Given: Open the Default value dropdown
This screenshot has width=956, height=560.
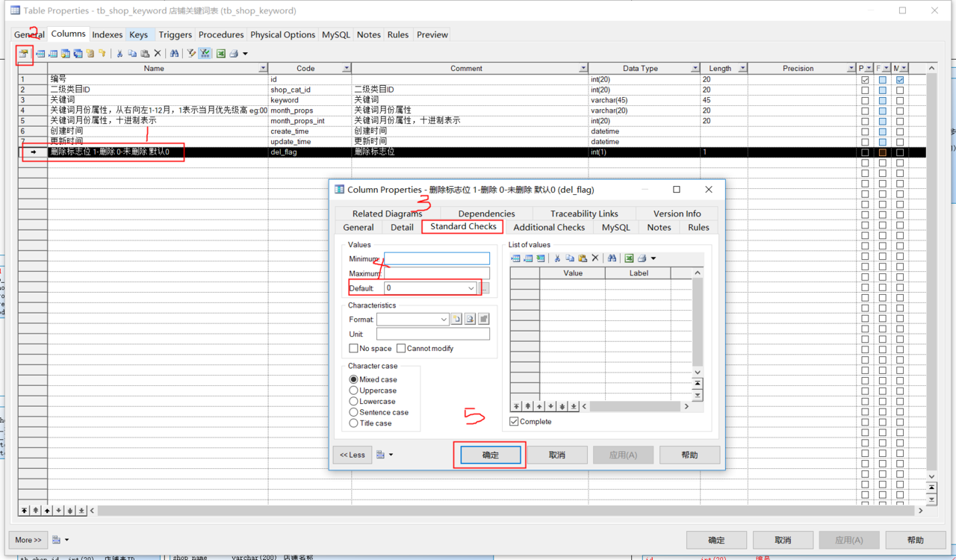Looking at the screenshot, I should click(x=471, y=288).
